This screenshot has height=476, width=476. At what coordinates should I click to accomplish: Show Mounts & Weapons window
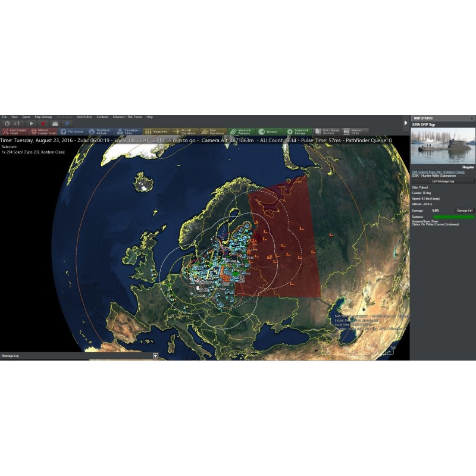pyautogui.click(x=242, y=131)
